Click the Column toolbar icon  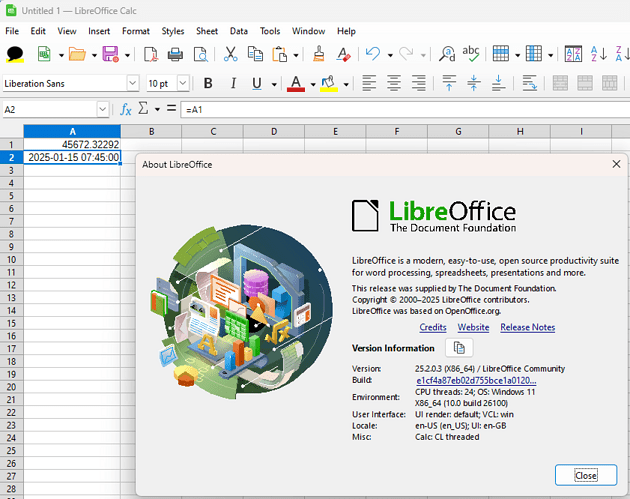(534, 54)
